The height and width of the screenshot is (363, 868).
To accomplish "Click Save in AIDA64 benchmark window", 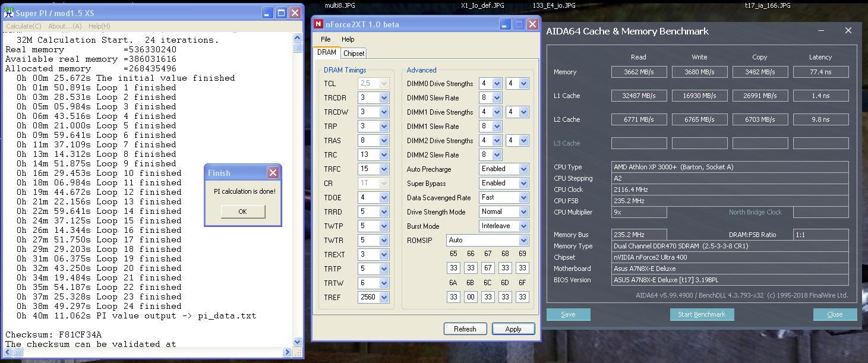I will (568, 314).
